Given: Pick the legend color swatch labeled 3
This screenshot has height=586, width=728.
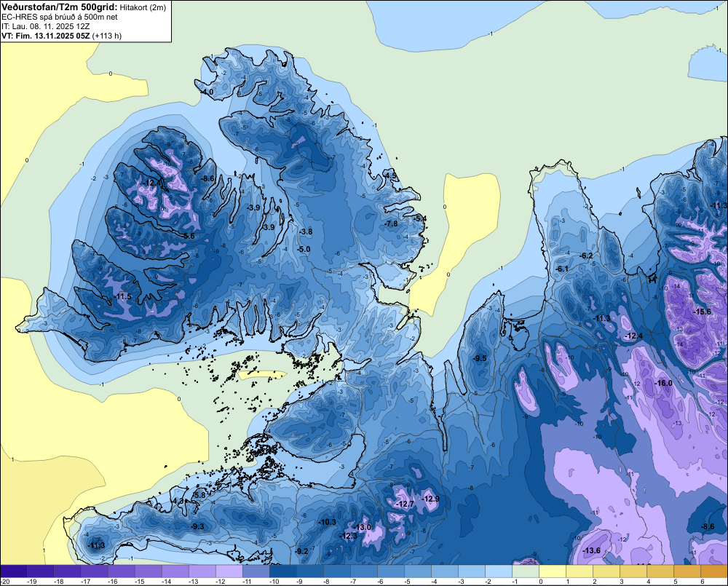Looking at the screenshot, I should point(633,571).
